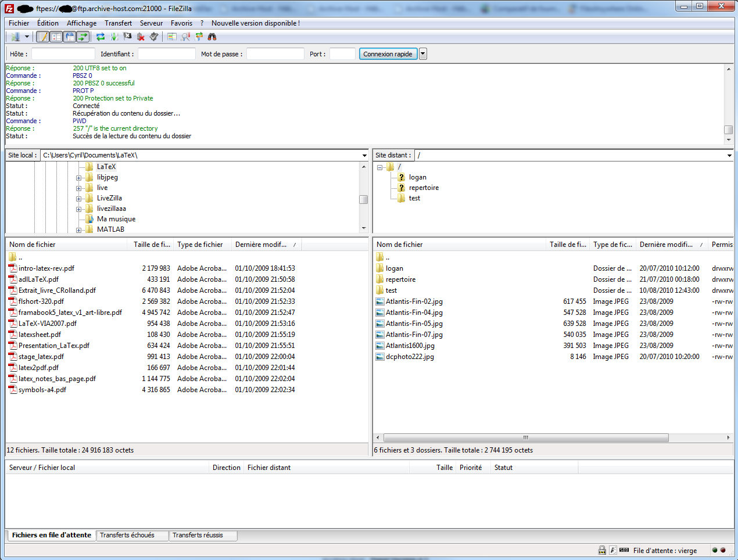Open the filename filters icon
The image size is (738, 560).
pos(172,37)
